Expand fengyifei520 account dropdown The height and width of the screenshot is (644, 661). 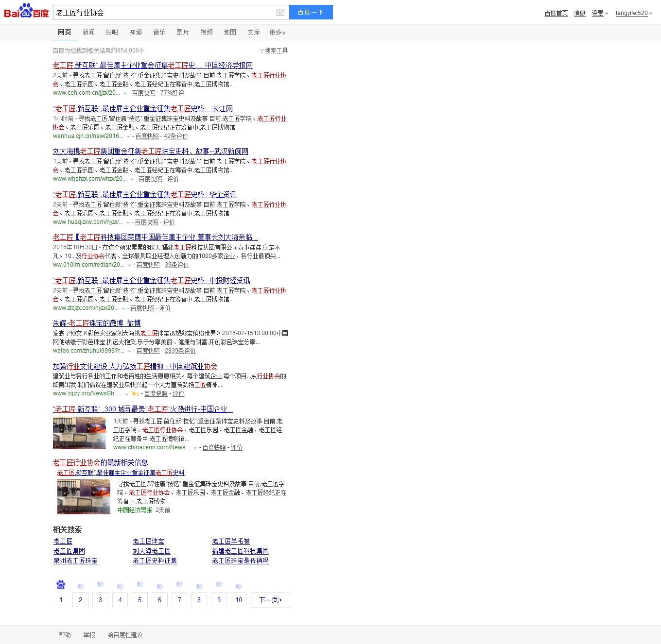click(x=634, y=13)
